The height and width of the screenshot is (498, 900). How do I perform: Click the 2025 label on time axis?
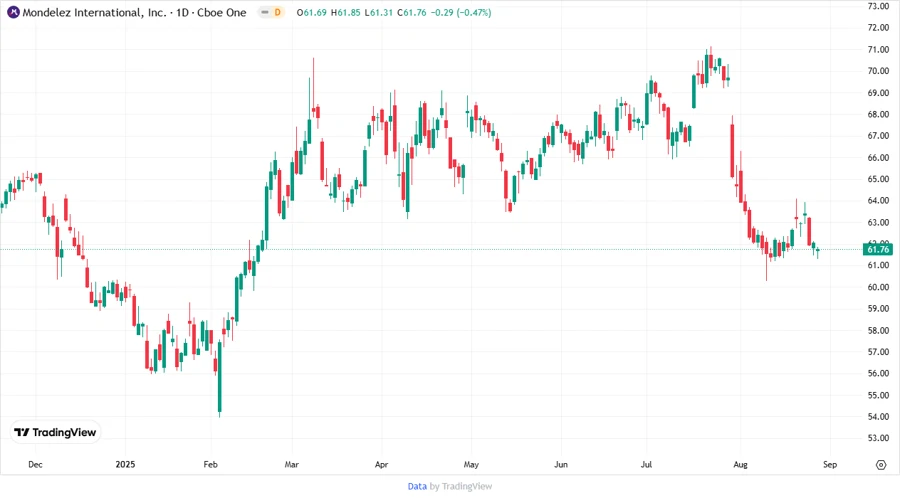click(x=125, y=464)
